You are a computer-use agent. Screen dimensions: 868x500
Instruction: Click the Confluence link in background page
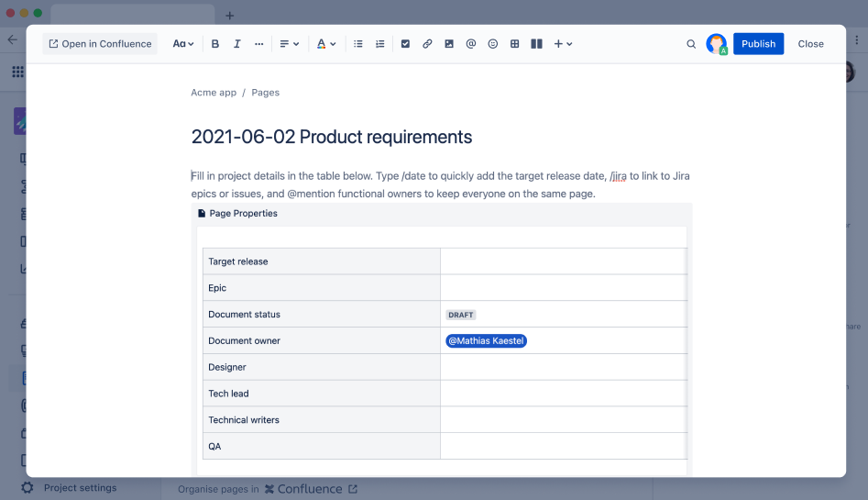[311, 489]
